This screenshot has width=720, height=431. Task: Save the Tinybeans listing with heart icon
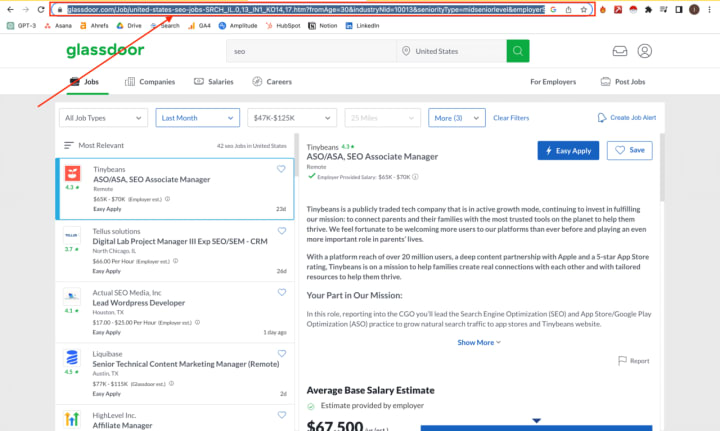pyautogui.click(x=281, y=169)
